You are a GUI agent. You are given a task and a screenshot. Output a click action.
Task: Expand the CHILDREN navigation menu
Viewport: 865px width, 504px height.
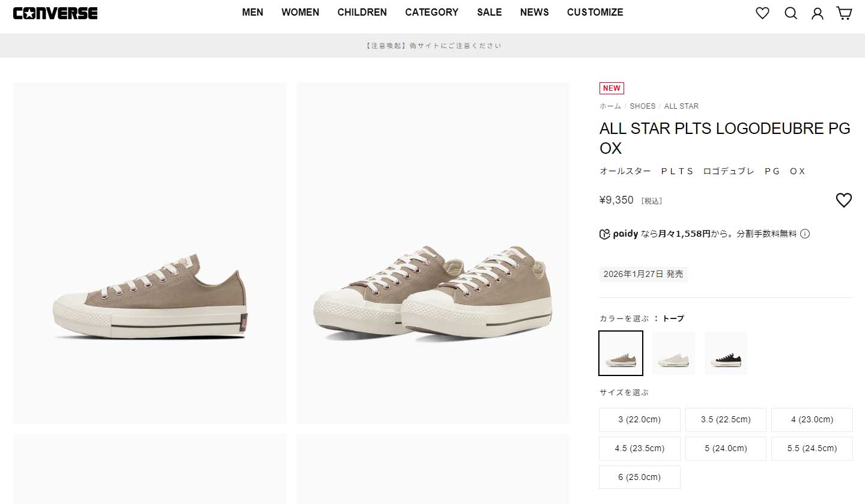click(x=362, y=12)
